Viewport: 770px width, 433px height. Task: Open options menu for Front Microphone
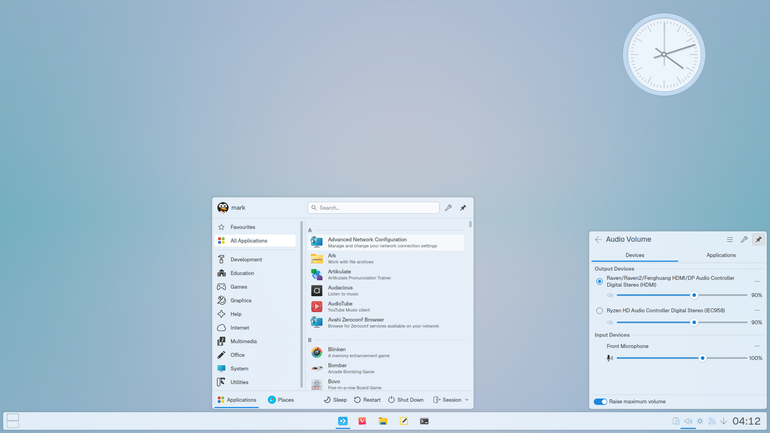click(x=757, y=346)
